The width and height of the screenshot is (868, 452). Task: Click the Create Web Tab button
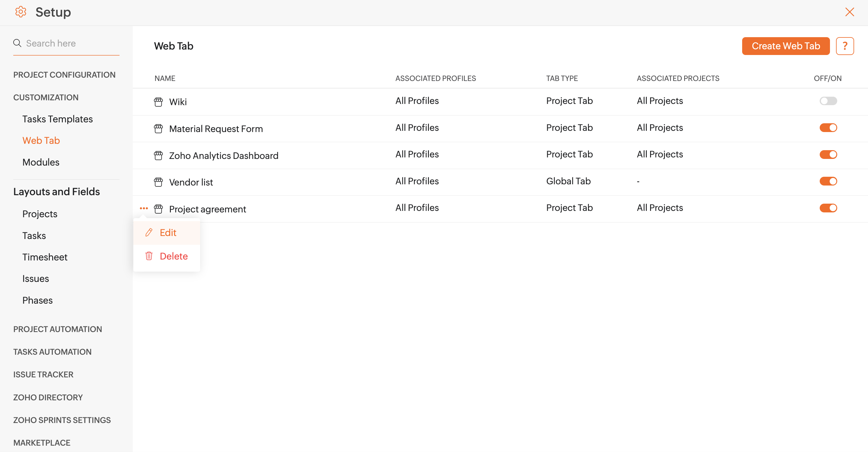(x=786, y=46)
